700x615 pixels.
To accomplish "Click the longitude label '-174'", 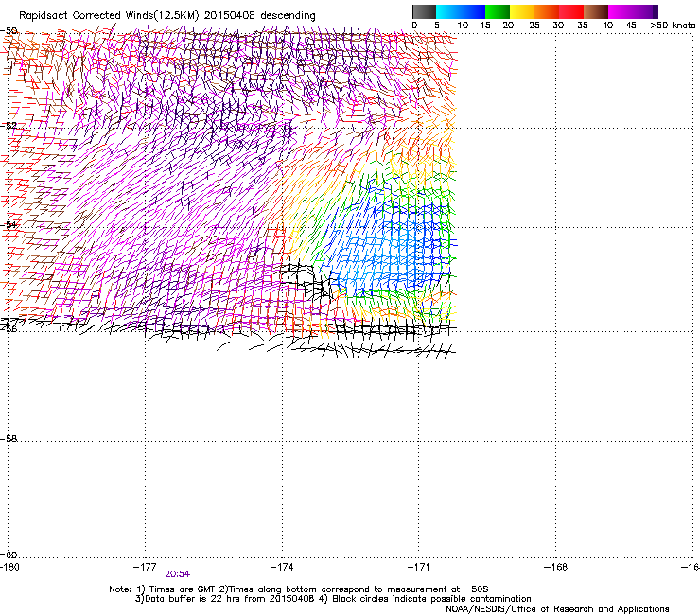I will click(282, 567).
